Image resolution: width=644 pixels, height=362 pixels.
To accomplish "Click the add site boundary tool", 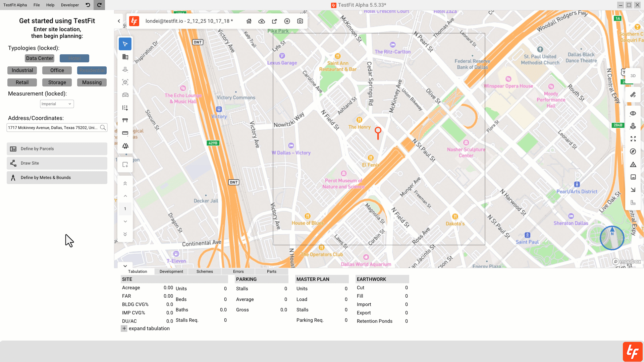I will coord(125,165).
